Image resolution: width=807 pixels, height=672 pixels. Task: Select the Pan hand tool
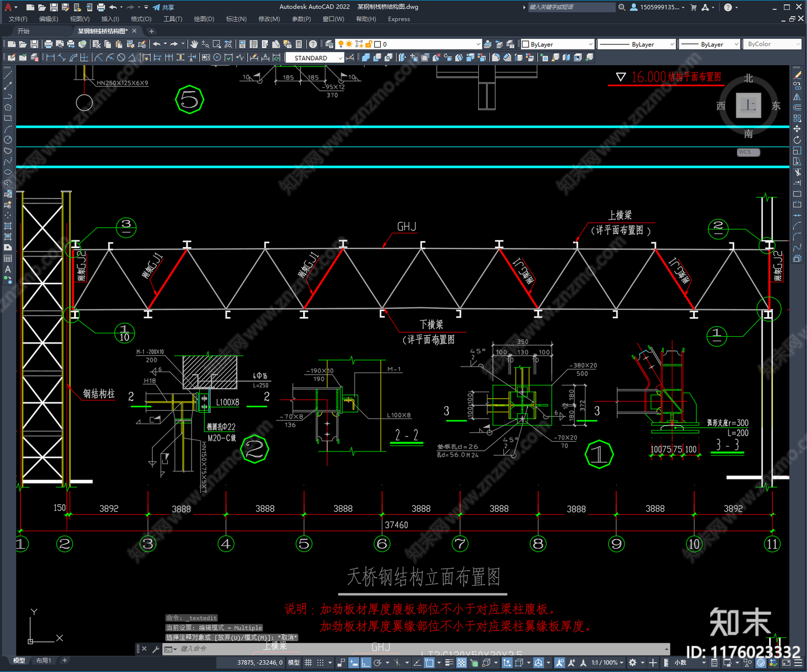(194, 44)
